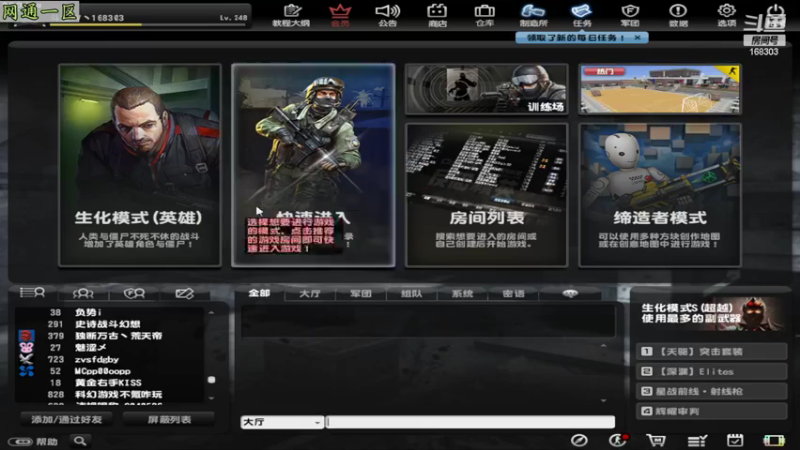The image size is (800, 450).
Task: Select the 生化模式(英雄) zombie hero mode card
Action: (x=140, y=165)
